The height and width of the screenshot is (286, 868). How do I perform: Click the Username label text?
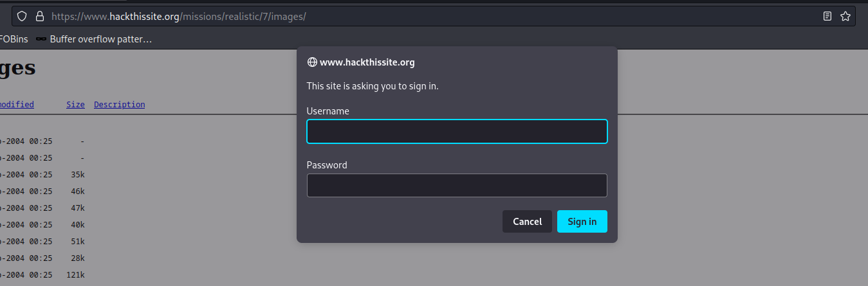[x=328, y=111]
